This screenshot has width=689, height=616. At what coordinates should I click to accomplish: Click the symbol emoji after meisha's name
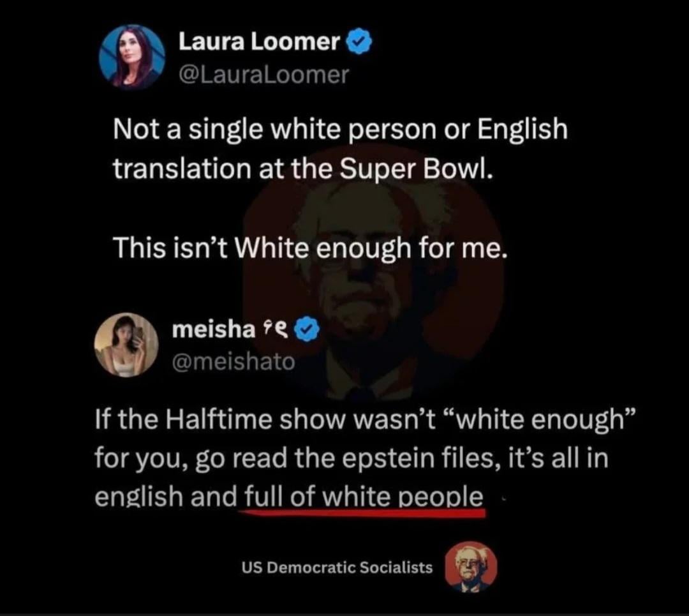click(x=274, y=330)
